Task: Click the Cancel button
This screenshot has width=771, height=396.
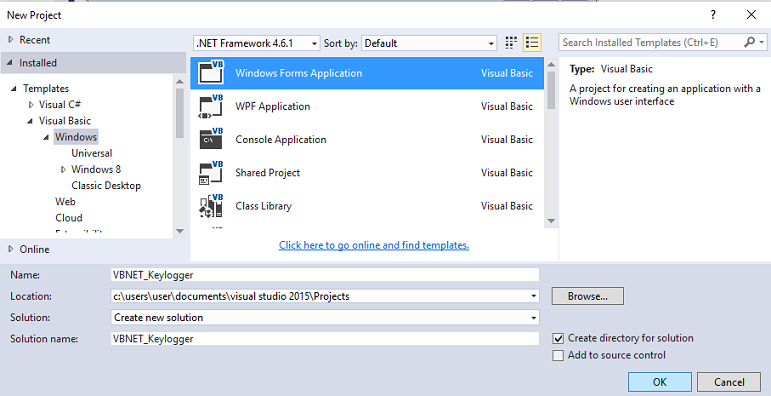Action: [729, 382]
